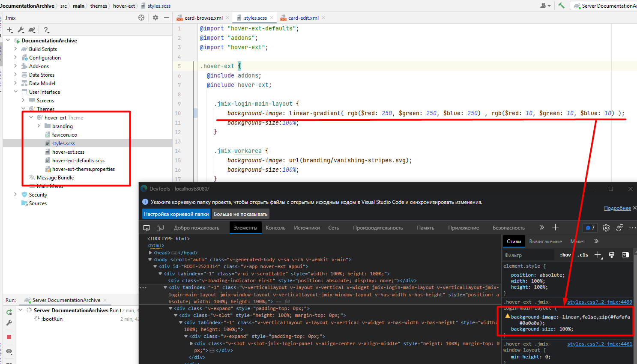
Task: Toggle the :hov element state button
Action: (565, 255)
